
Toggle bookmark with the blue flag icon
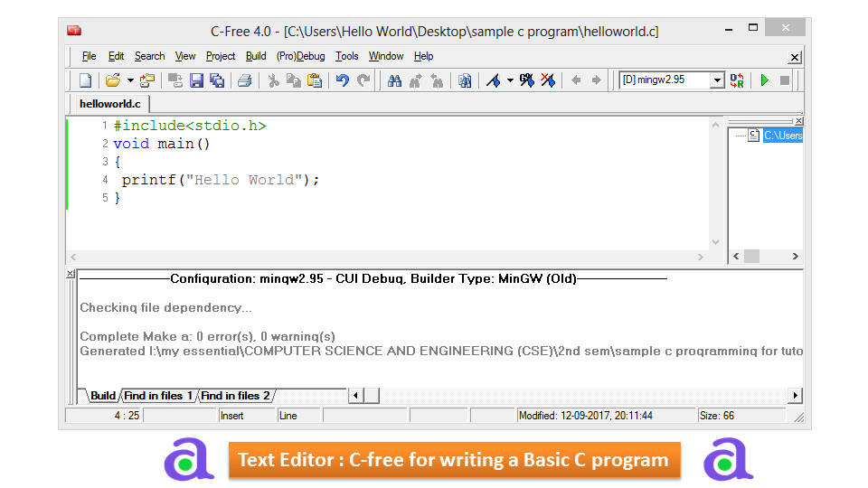(x=494, y=80)
